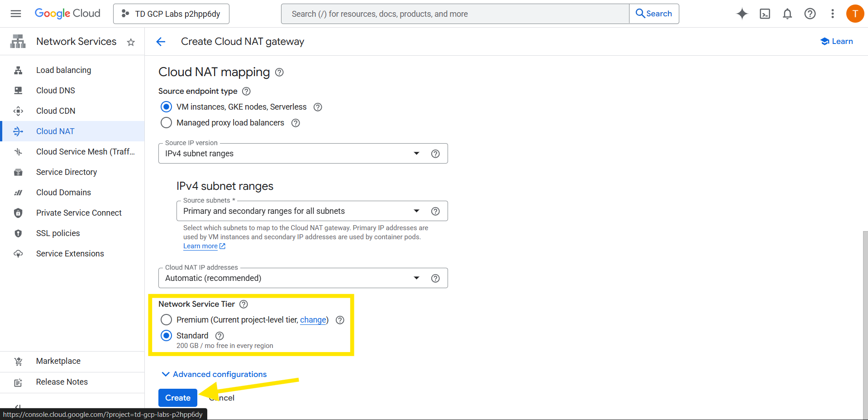868x420 pixels.
Task: Choose the Standard network tier option
Action: (x=166, y=336)
